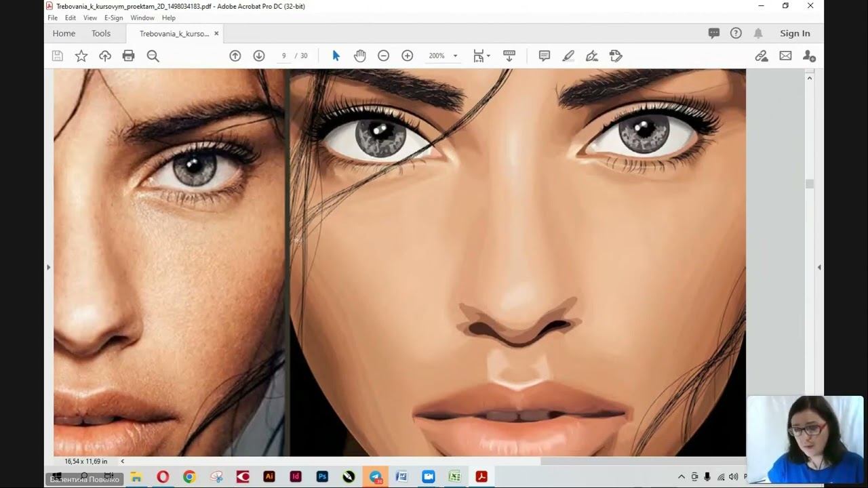Open the Help question mark icon

coord(736,33)
